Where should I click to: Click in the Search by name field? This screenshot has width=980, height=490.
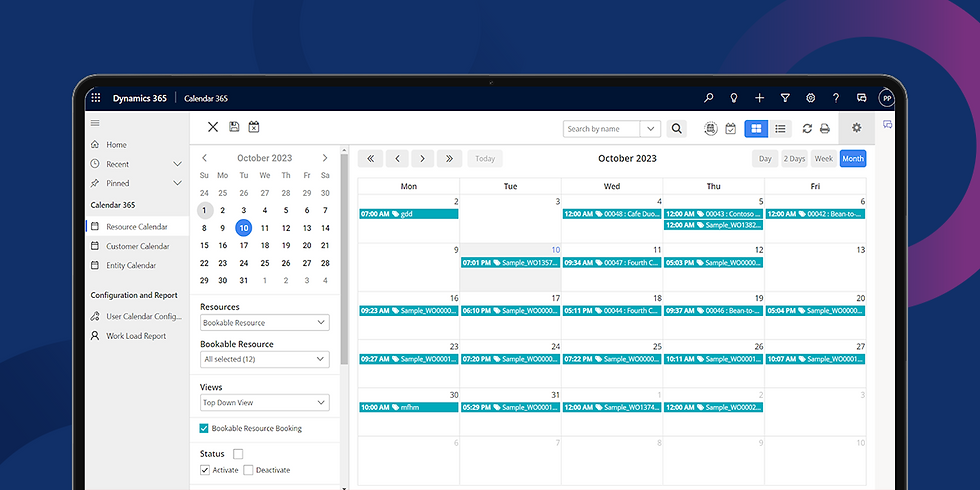pyautogui.click(x=602, y=129)
